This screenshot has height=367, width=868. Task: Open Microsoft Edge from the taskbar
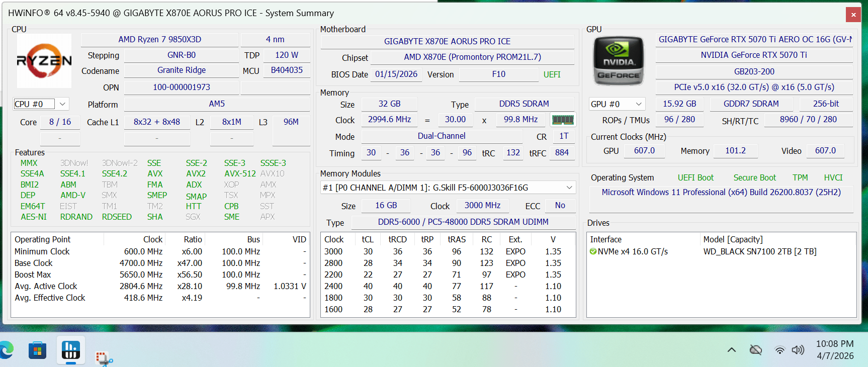pos(6,350)
